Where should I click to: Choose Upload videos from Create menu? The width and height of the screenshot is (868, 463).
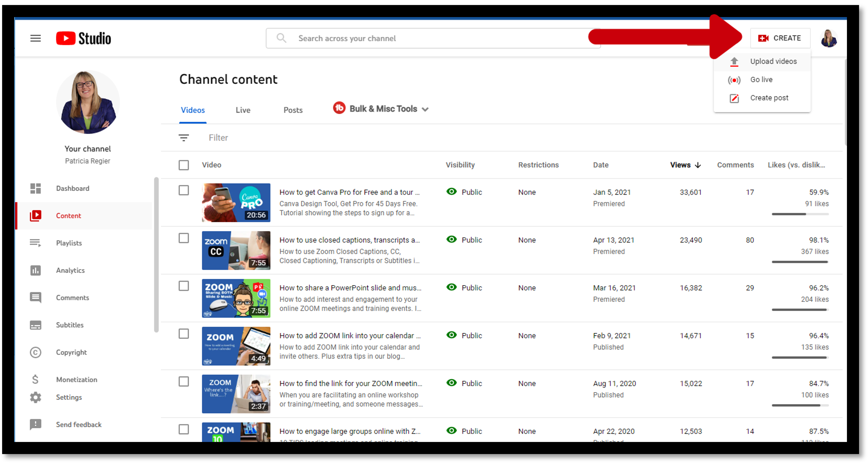pos(773,61)
